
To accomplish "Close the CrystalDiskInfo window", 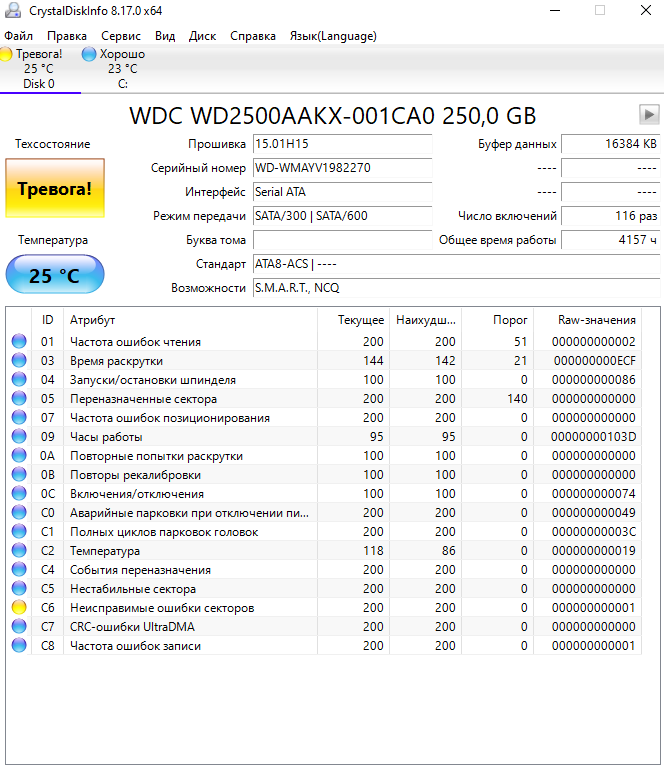I will [x=646, y=10].
